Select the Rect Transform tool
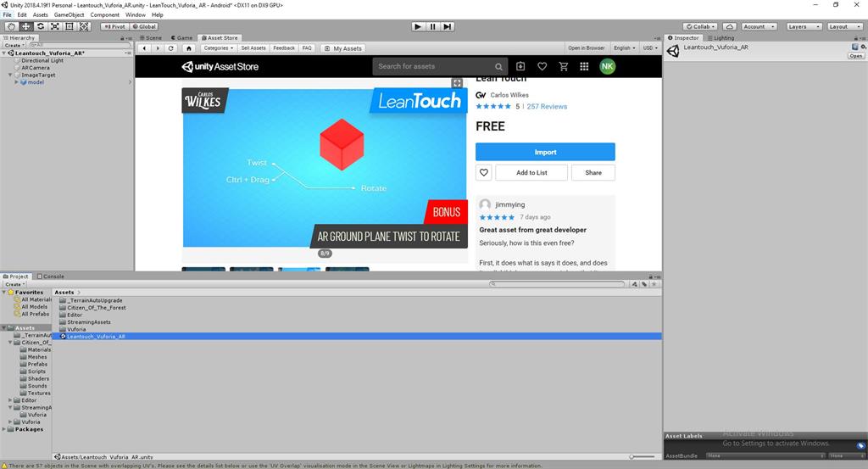This screenshot has width=868, height=469. pos(70,26)
